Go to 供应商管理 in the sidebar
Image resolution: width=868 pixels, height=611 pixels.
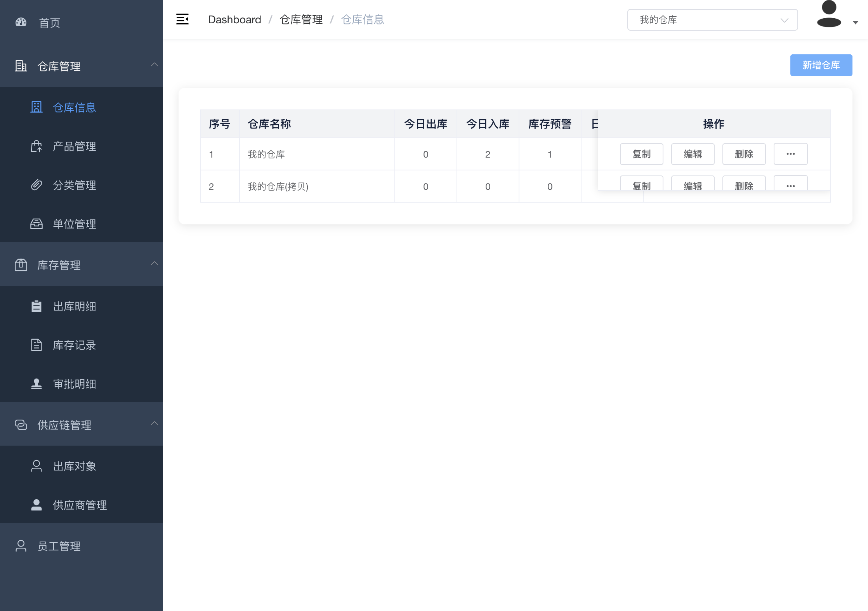80,505
